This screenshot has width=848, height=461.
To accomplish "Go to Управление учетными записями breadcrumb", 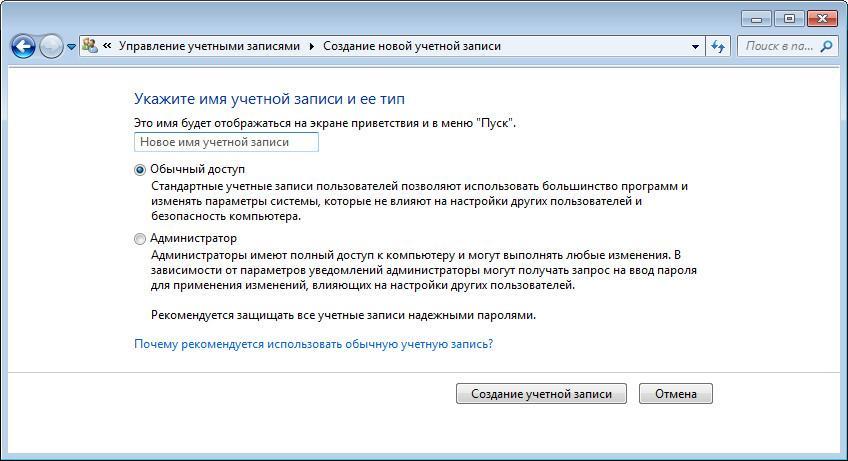I will (209, 46).
